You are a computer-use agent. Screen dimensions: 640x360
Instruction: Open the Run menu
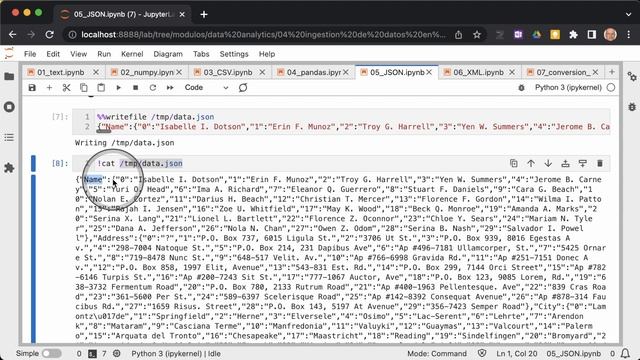click(x=104, y=54)
